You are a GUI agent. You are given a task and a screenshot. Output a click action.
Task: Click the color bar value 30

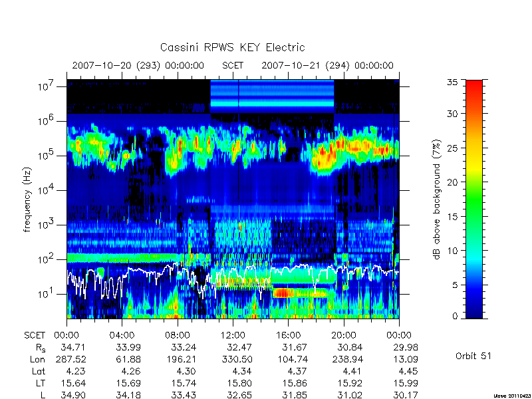(x=452, y=114)
